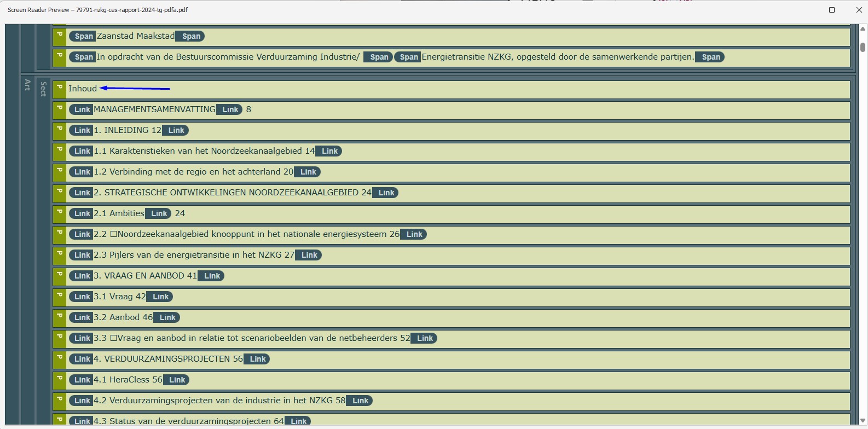
Task: Click the opening Span tag before "Zaanstad Maakstad"
Action: click(x=83, y=36)
